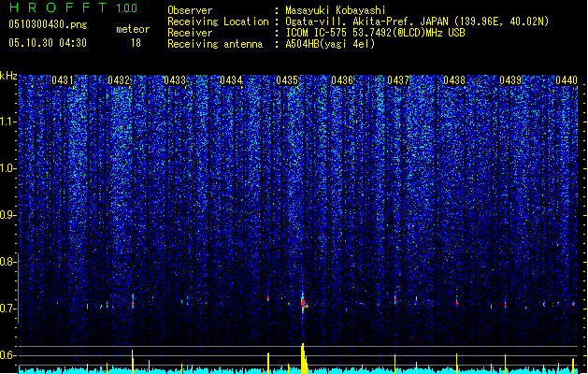Click the Receiving antenna label

[x=215, y=44]
